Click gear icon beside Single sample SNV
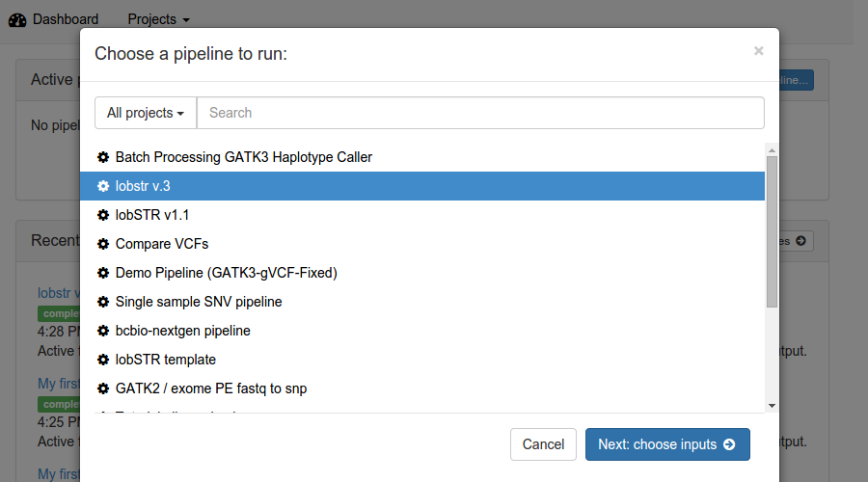Image resolution: width=868 pixels, height=482 pixels. [x=103, y=302]
